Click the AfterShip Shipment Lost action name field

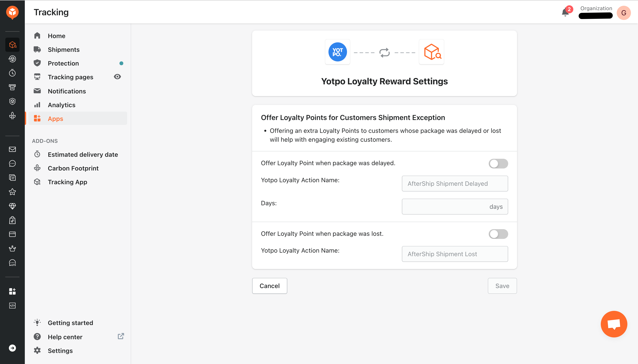point(455,254)
